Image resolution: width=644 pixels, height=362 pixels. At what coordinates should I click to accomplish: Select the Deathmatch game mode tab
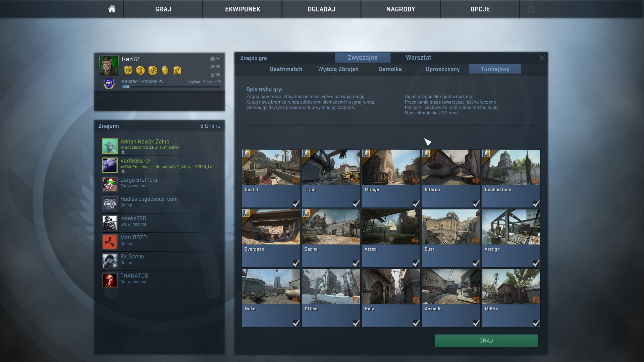286,69
